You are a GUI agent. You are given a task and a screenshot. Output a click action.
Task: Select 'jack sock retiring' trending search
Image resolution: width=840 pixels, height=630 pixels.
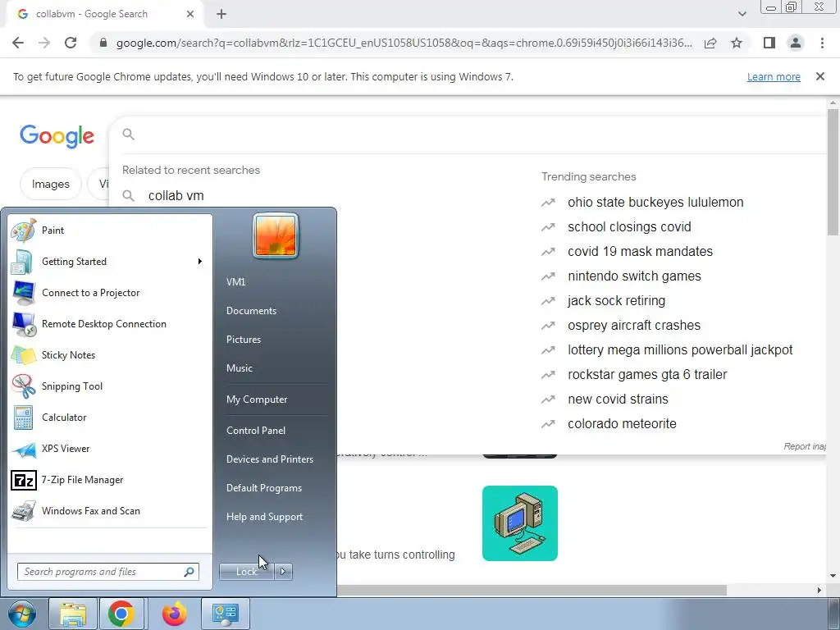[616, 300]
